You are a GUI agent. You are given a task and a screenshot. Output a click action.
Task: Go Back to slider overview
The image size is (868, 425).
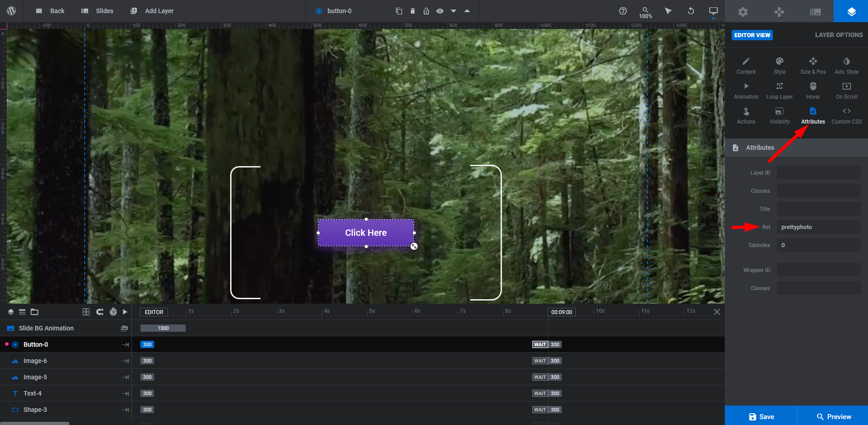[50, 11]
